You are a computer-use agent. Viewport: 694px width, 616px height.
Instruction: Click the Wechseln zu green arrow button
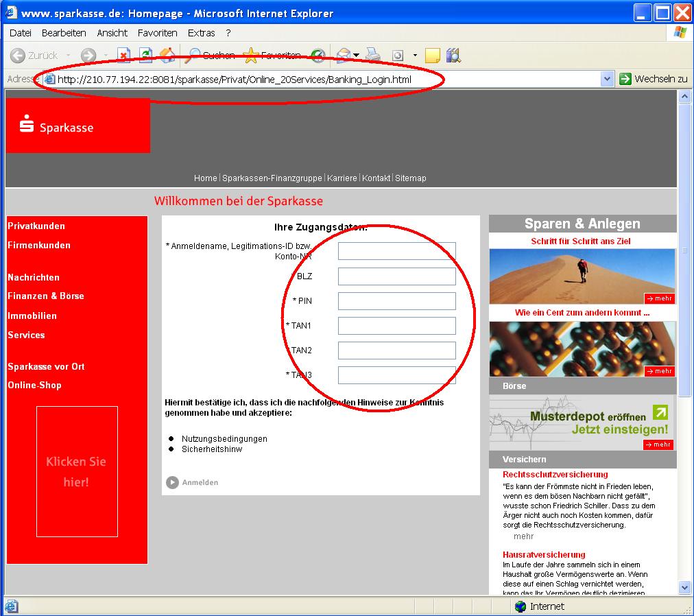click(x=654, y=79)
